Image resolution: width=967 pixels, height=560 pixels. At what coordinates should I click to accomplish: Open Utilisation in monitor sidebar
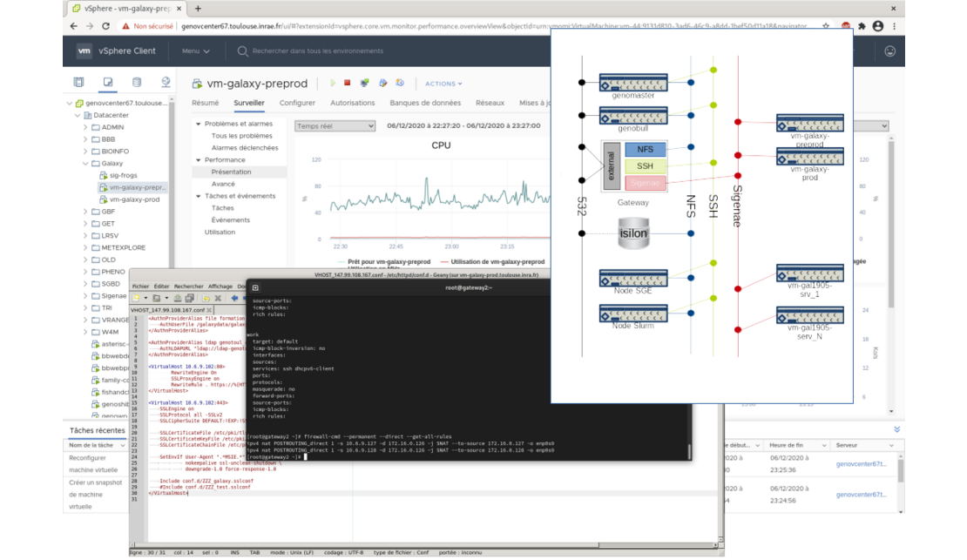pyautogui.click(x=220, y=233)
